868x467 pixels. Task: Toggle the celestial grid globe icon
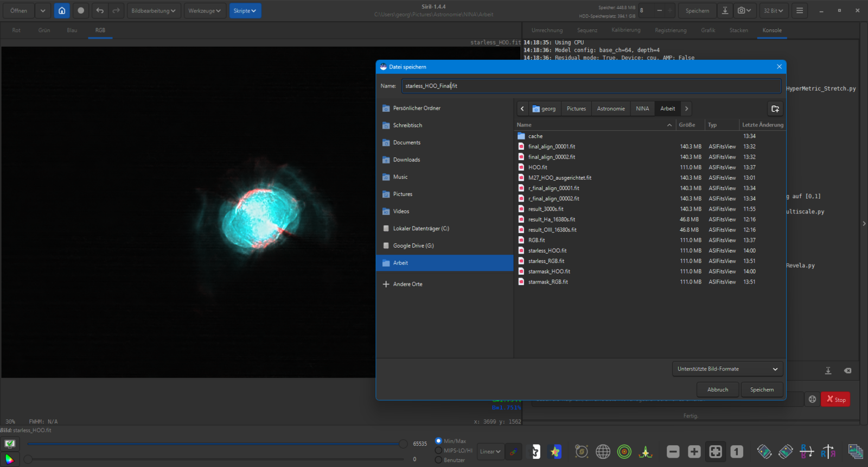tap(603, 451)
